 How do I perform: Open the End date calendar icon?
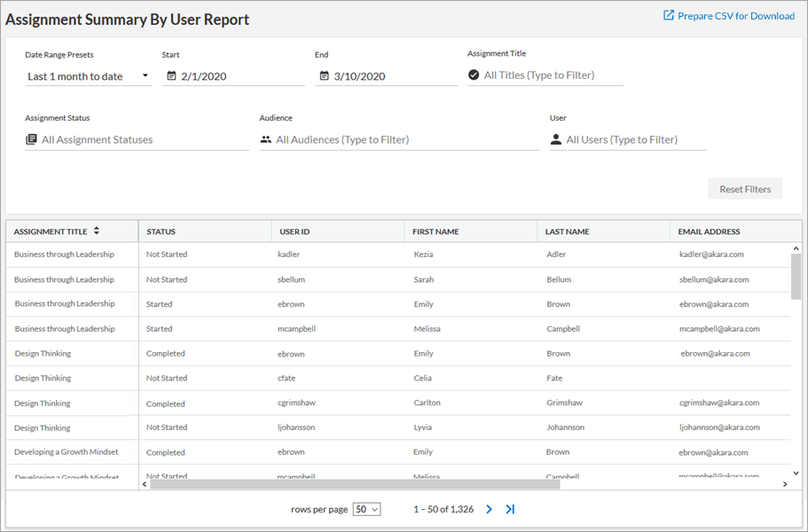324,76
